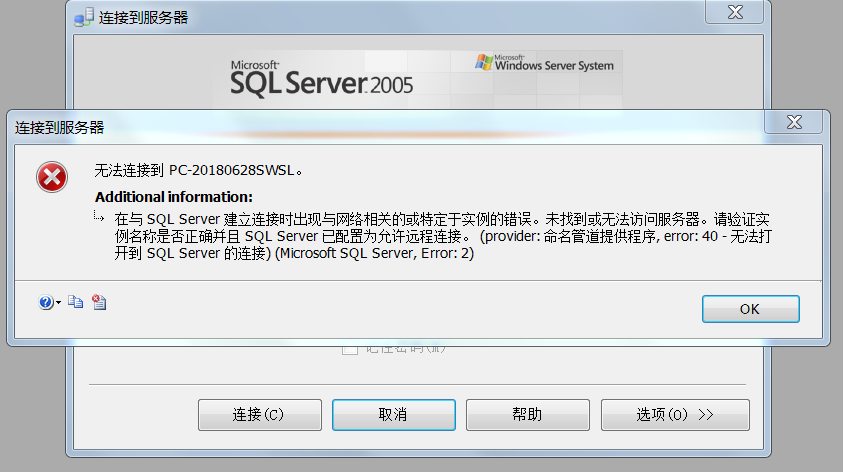Click the SQL Server 2005 logo banner
This screenshot has width=843, height=472.
pos(322,79)
